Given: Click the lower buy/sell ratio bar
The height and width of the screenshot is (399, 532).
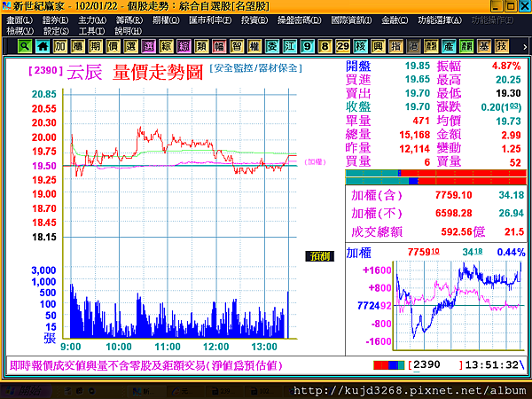Looking at the screenshot, I should pos(435,181).
